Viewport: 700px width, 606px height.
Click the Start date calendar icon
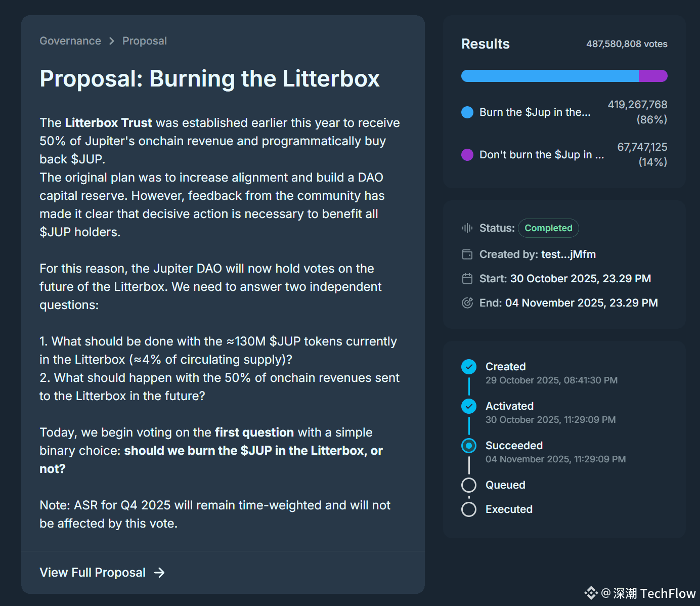tap(467, 279)
